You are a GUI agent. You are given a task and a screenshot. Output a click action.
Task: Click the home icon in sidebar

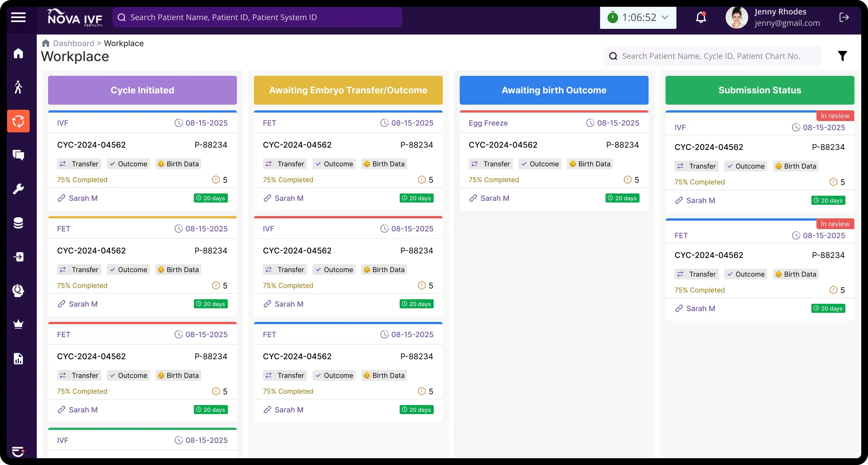click(x=18, y=53)
